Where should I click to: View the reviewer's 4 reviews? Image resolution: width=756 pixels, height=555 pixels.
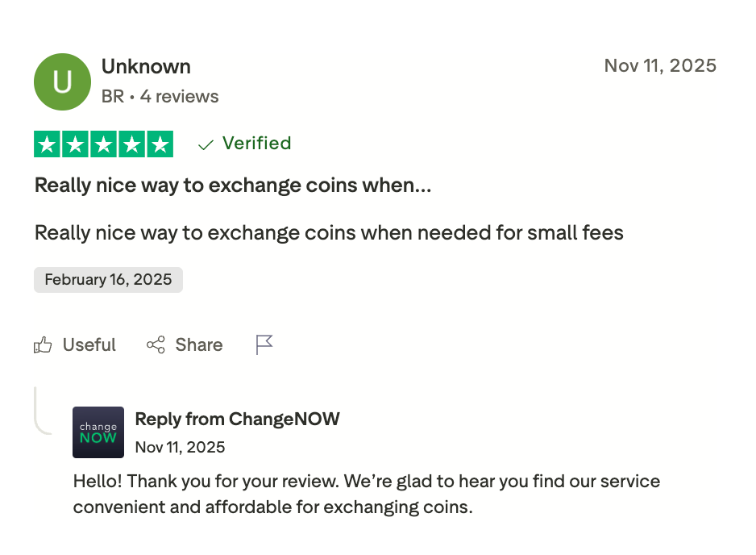click(x=179, y=96)
